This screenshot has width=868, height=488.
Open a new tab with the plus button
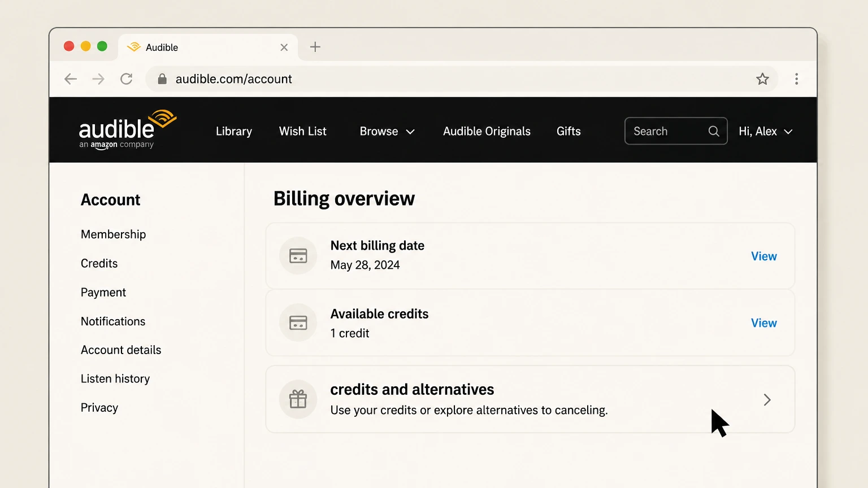point(315,47)
